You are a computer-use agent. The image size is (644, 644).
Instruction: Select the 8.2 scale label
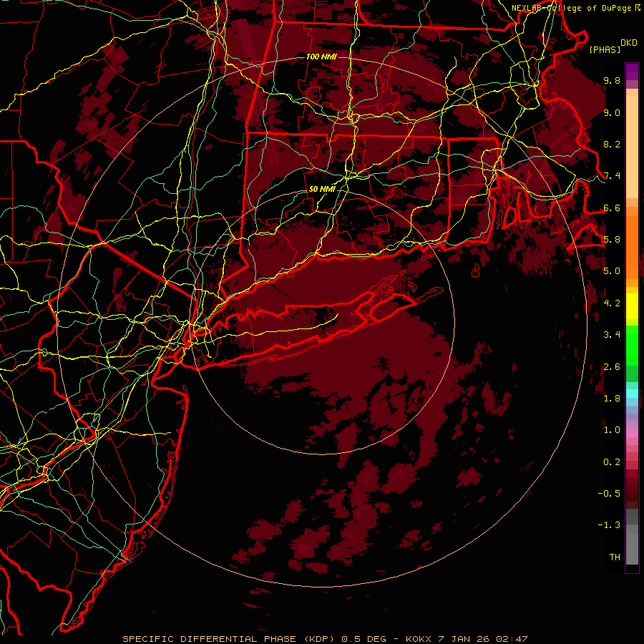pyautogui.click(x=612, y=145)
